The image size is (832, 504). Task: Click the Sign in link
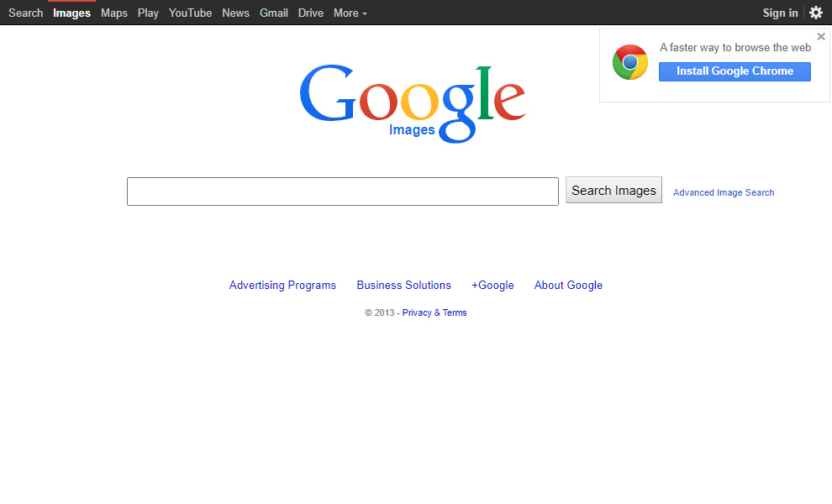pos(780,13)
